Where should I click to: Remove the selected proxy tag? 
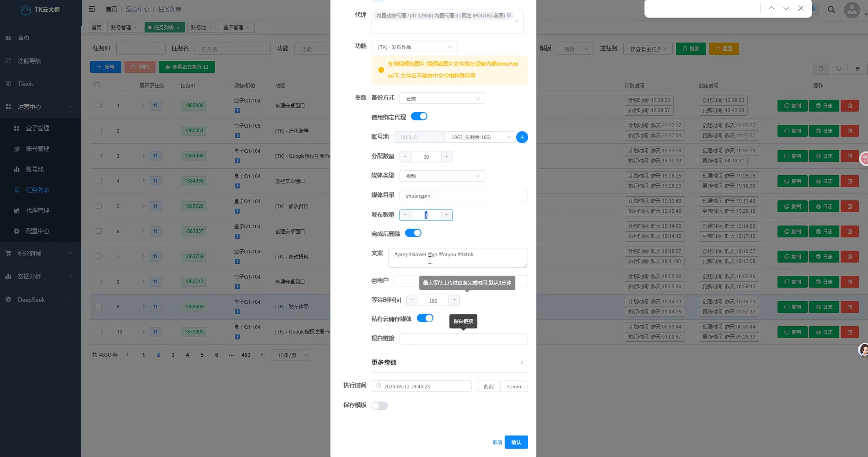point(509,15)
